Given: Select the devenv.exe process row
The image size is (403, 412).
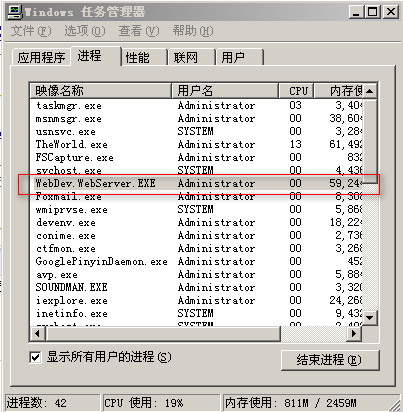Looking at the screenshot, I should click(196, 223).
